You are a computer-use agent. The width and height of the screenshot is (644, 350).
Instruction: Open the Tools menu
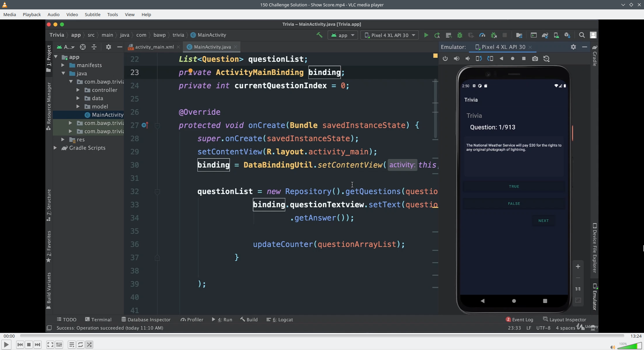coord(112,14)
